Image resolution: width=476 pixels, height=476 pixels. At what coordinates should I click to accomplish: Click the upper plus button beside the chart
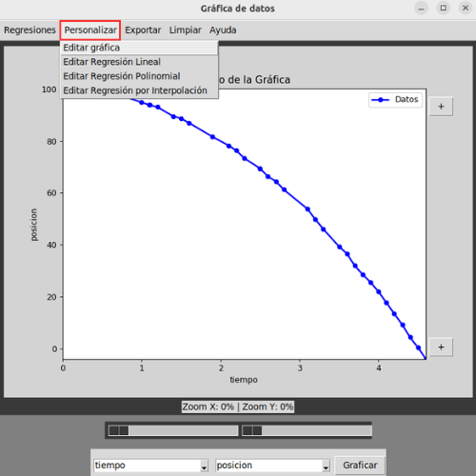click(441, 107)
